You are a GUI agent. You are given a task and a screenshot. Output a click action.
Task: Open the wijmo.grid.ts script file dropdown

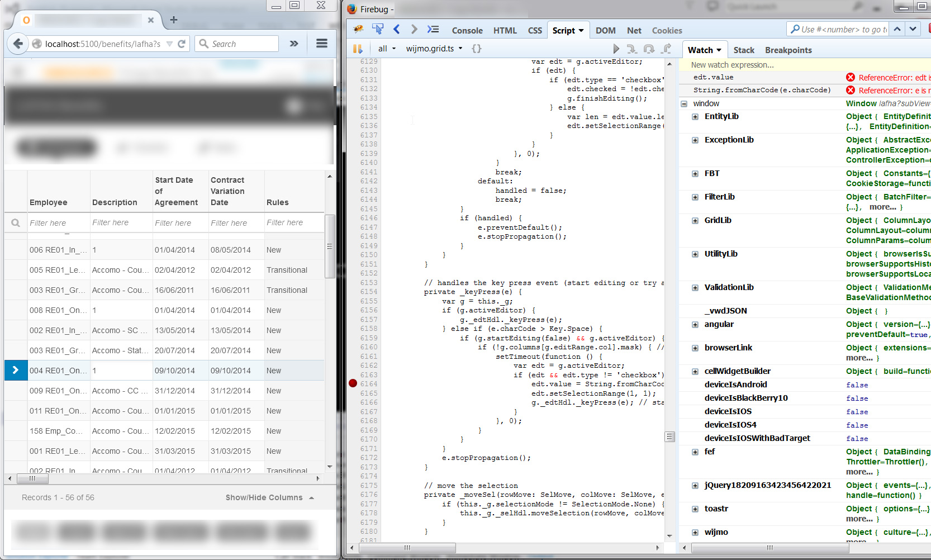click(434, 49)
